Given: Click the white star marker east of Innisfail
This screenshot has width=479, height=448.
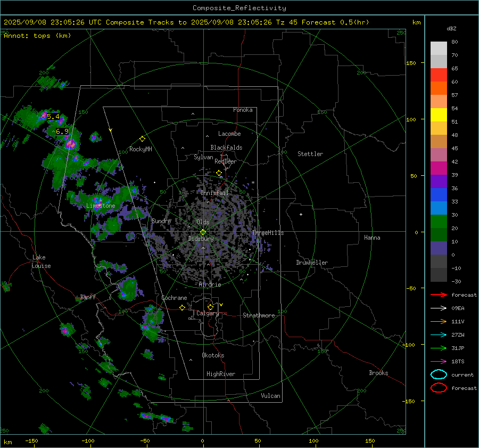Looking at the screenshot, I should pyautogui.click(x=253, y=183).
